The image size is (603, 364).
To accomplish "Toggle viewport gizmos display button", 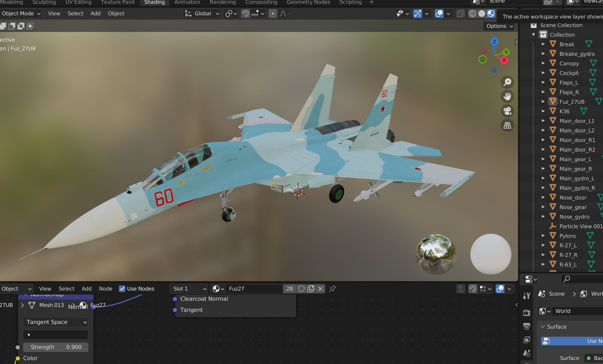I will coord(418,13).
